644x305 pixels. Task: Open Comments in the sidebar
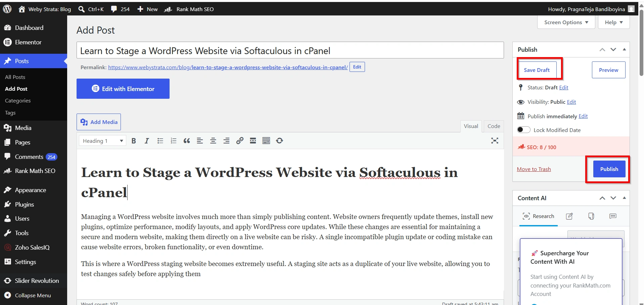tap(34, 157)
